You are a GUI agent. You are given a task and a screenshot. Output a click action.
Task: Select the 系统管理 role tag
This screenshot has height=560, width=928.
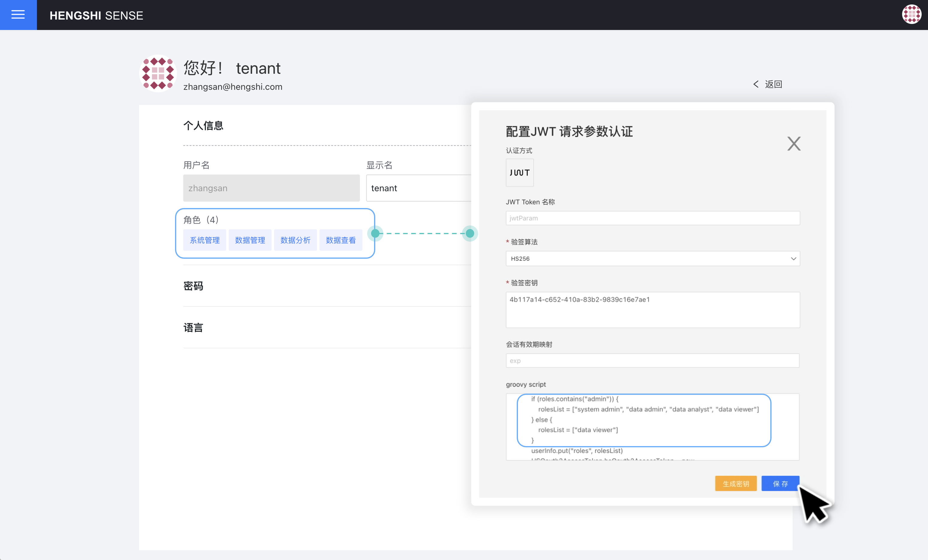tap(204, 240)
